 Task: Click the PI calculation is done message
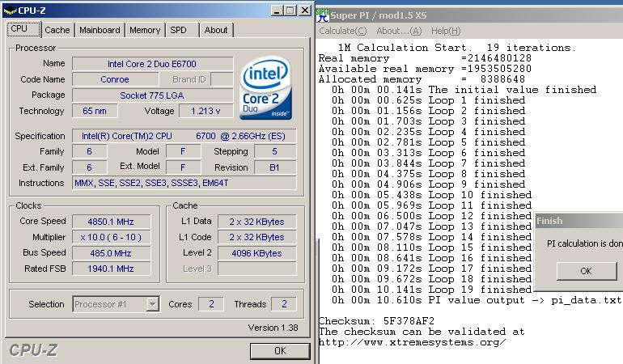585,243
